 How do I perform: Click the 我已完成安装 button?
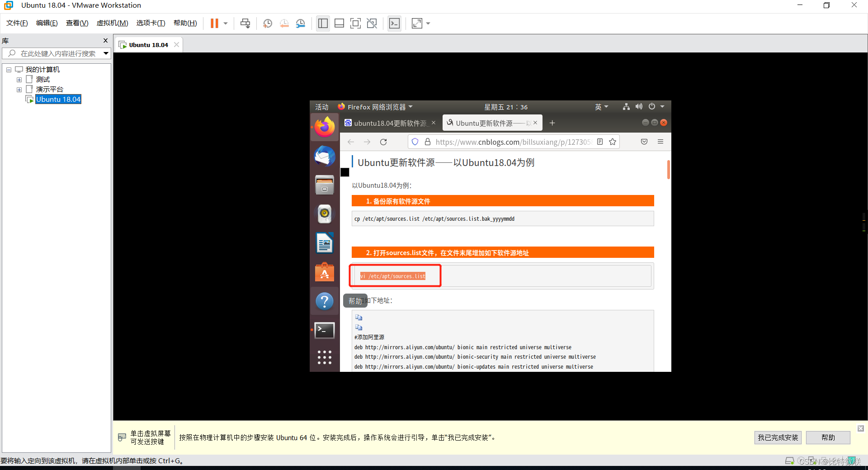(x=777, y=437)
